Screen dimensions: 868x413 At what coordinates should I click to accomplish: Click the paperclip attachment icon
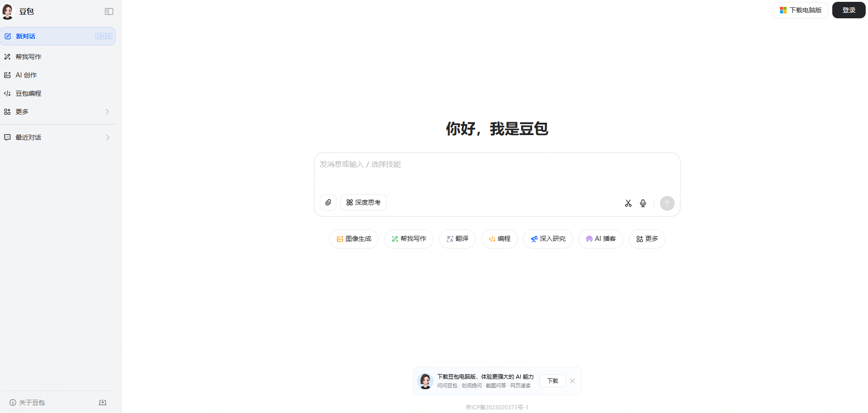point(328,202)
